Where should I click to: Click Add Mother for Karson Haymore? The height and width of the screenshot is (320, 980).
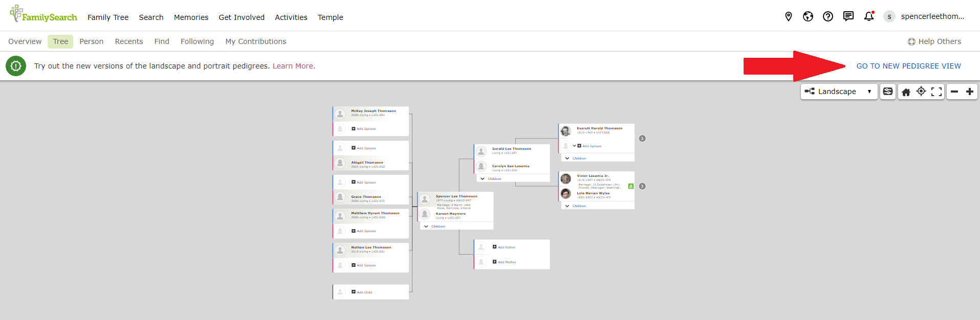point(505,262)
